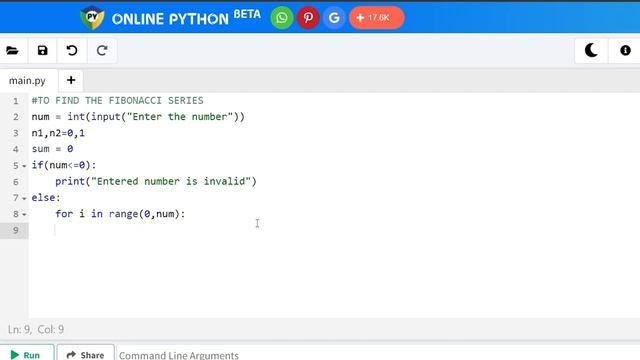Toggle dark mode with the moon icon
Screen dimensions: 640x360
tap(591, 51)
